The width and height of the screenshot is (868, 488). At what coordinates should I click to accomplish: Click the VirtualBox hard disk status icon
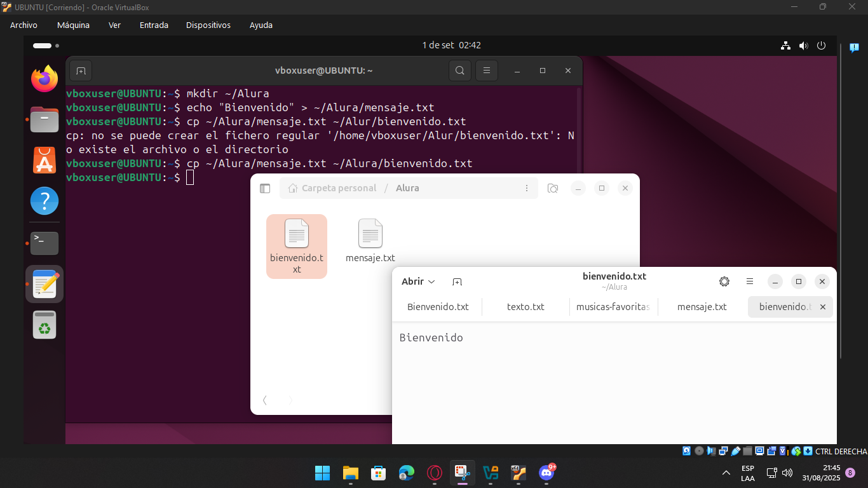coord(687,451)
